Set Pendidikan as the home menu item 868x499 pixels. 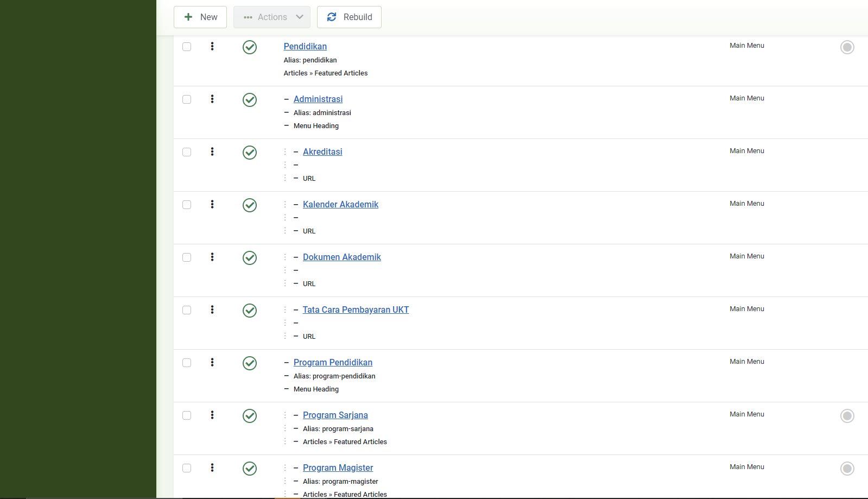point(847,47)
